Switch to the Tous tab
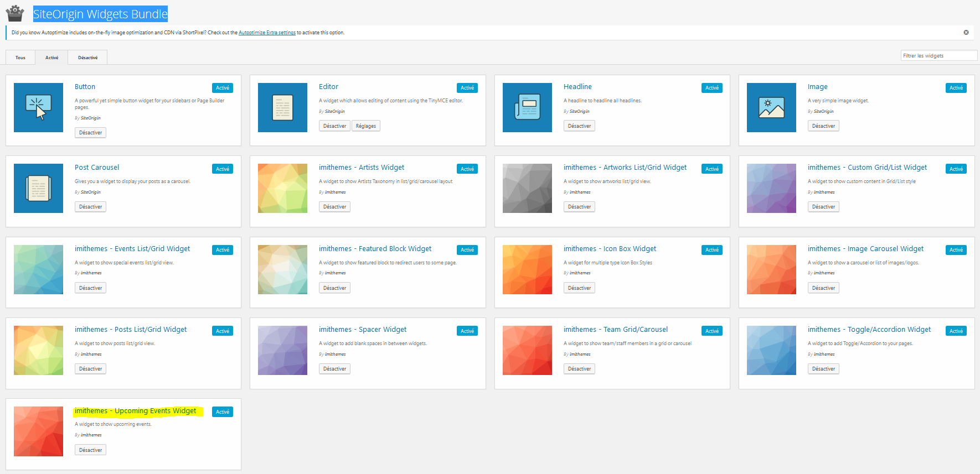980x474 pixels. (x=20, y=58)
